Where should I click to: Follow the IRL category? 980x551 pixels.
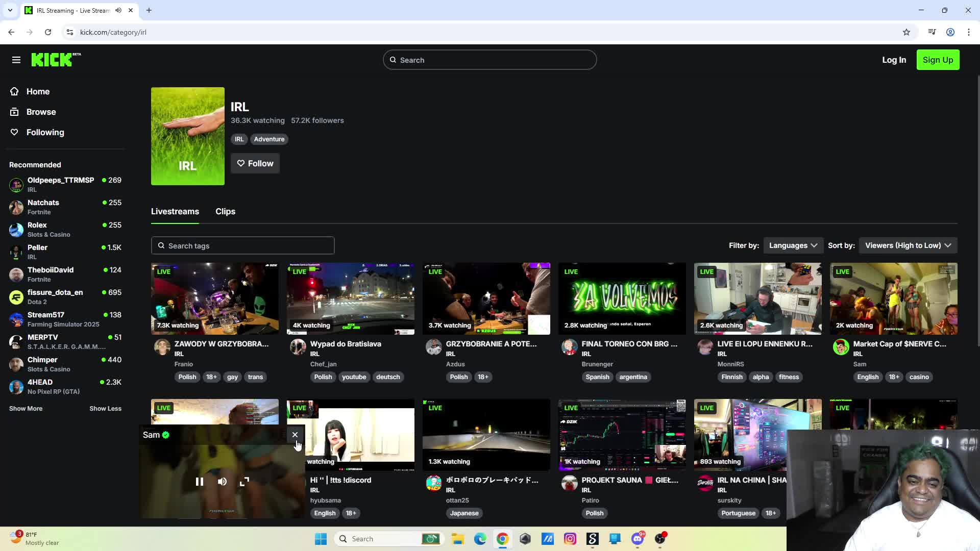(255, 163)
